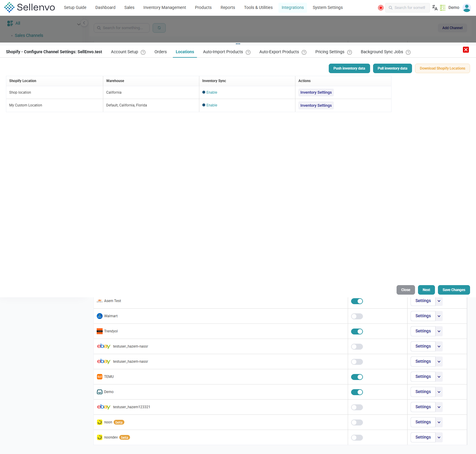Expand Settings dropdown arrow for testuser_hazem123321
476x454 pixels.
click(x=439, y=407)
